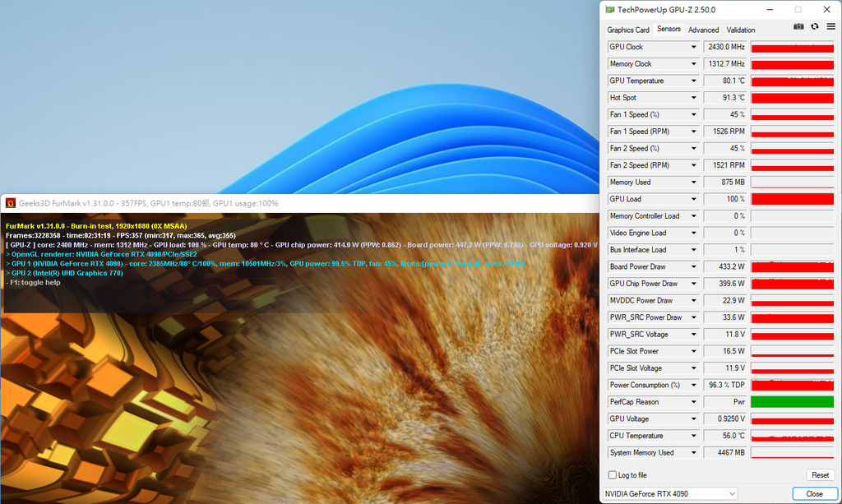The height and width of the screenshot is (504, 842).
Task: Switch to the Graphics Card tab
Action: click(627, 30)
